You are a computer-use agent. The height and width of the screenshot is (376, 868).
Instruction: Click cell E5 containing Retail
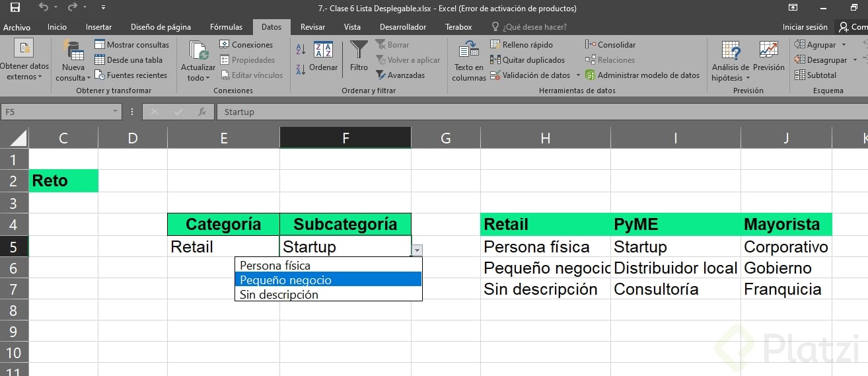click(x=223, y=246)
